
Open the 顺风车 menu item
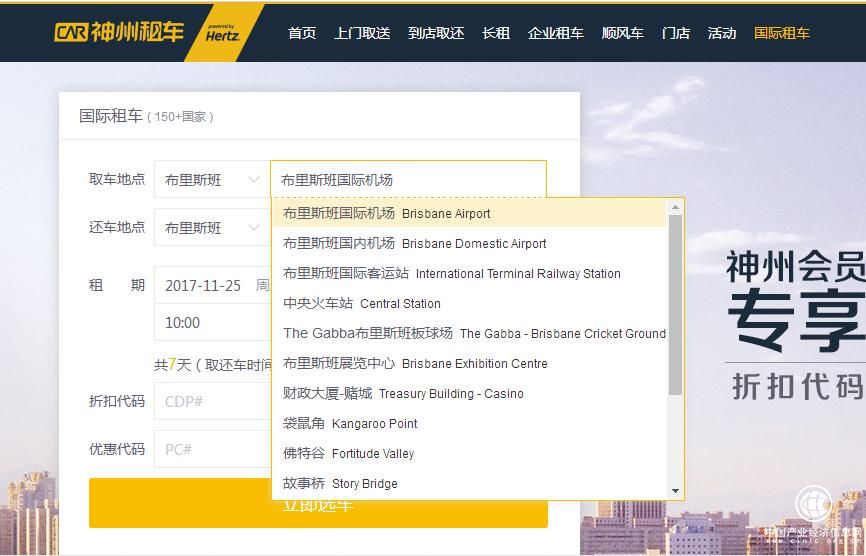coord(623,33)
